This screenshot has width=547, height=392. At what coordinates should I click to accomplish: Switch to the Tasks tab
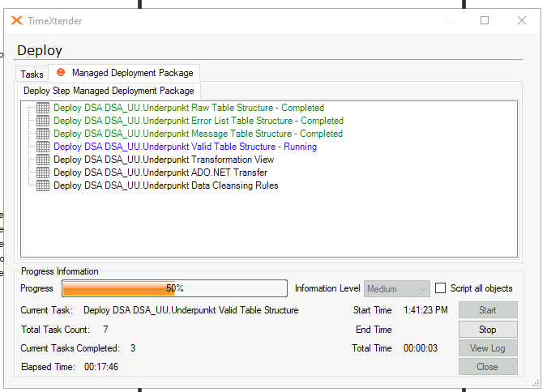tap(32, 75)
